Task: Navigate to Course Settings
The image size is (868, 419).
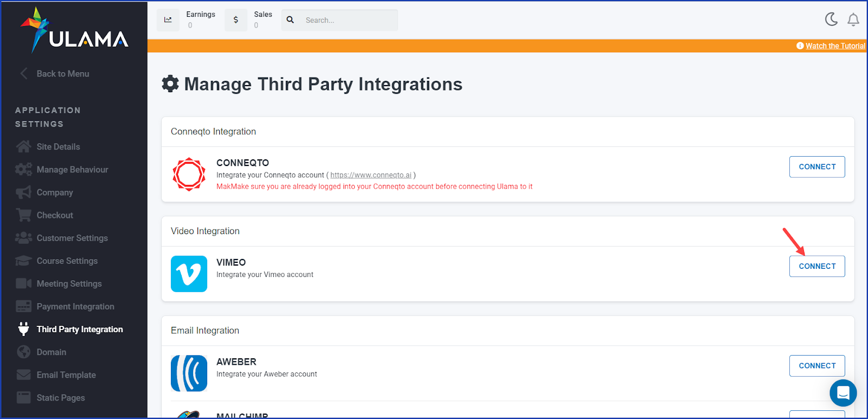Action: [67, 260]
